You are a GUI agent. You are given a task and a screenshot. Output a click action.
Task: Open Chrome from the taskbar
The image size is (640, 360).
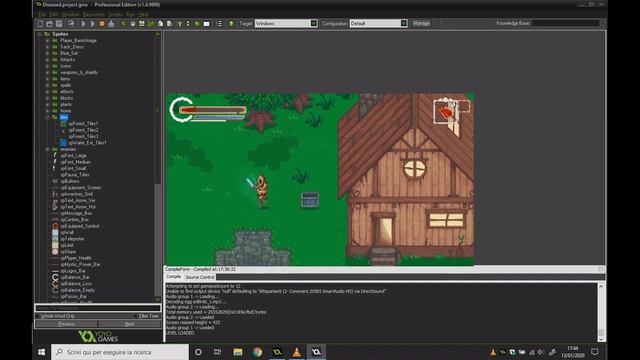pyautogui.click(x=258, y=352)
